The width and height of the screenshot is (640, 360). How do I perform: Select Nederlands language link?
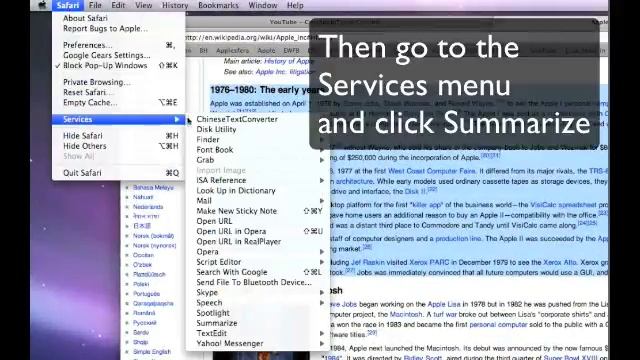(x=148, y=207)
